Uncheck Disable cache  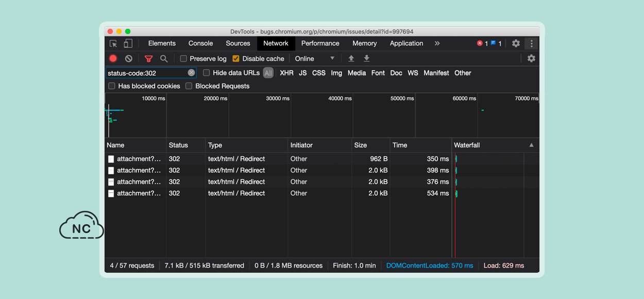(x=236, y=59)
